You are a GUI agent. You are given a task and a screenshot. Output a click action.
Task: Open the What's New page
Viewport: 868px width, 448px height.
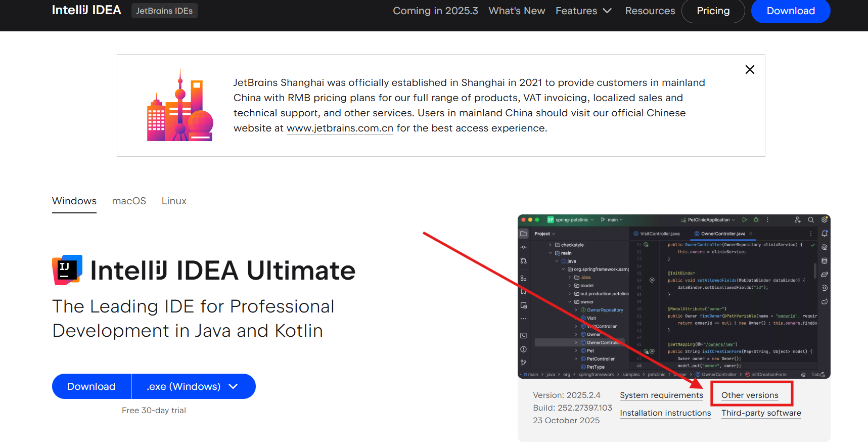pyautogui.click(x=517, y=11)
